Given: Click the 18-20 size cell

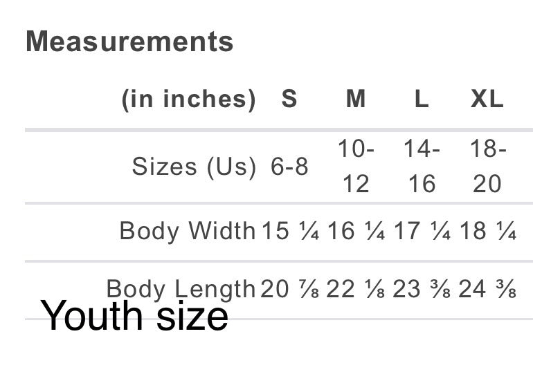Looking at the screenshot, I should [487, 166].
